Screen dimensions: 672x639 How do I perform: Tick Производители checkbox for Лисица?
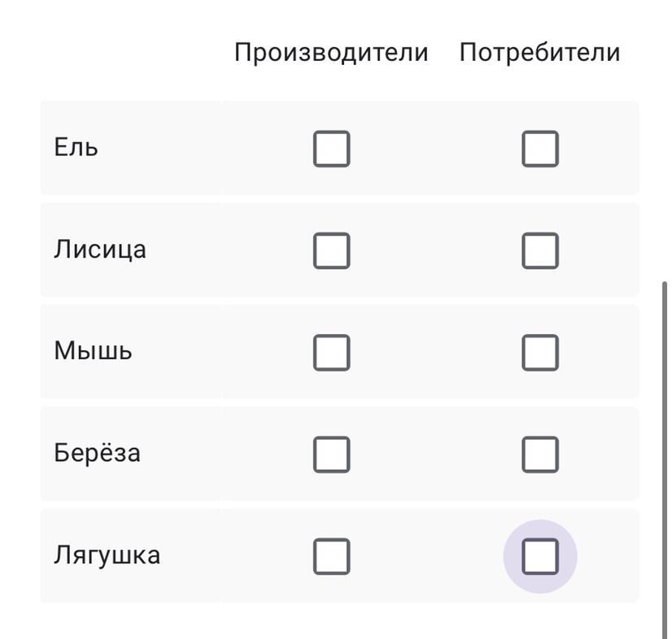[x=332, y=250]
